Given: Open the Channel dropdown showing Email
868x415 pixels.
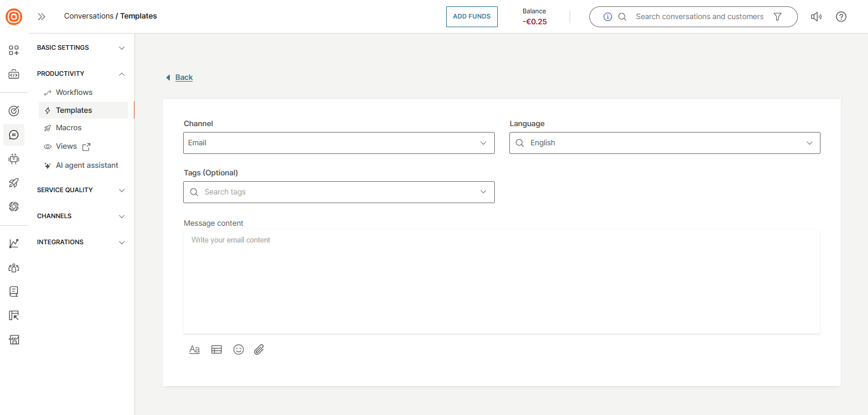Looking at the screenshot, I should pyautogui.click(x=338, y=143).
